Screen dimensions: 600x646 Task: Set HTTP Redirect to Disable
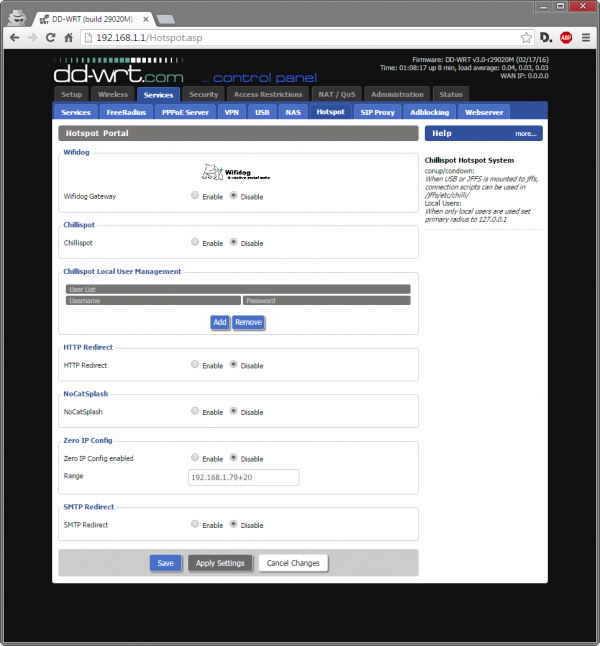[x=234, y=365]
